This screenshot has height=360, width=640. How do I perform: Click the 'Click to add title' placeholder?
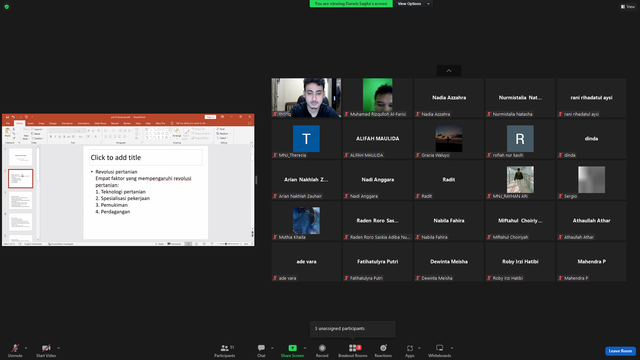point(146,158)
